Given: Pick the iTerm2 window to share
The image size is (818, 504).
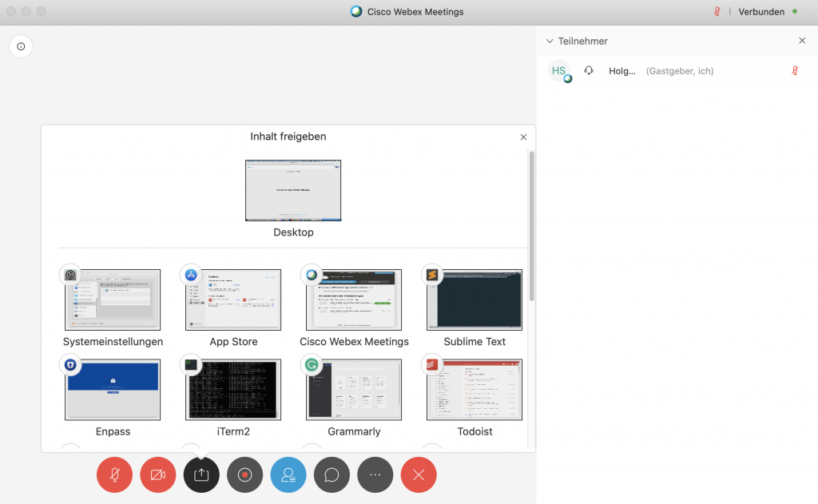Looking at the screenshot, I should 233,390.
